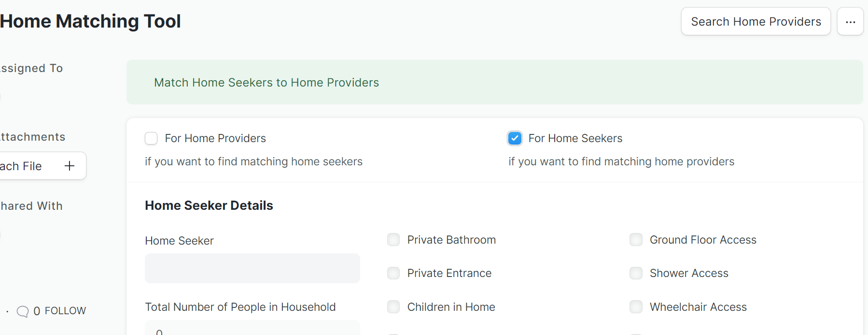
Task: Check the Private Entrance option
Action: click(x=393, y=273)
